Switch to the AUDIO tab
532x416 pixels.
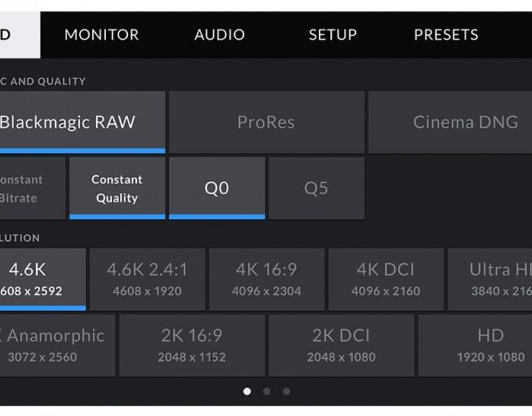(x=220, y=35)
